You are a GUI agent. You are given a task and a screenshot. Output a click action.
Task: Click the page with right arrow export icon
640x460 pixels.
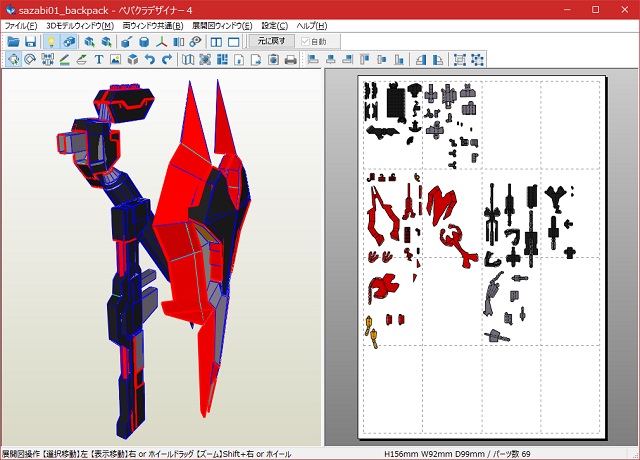coord(256,60)
